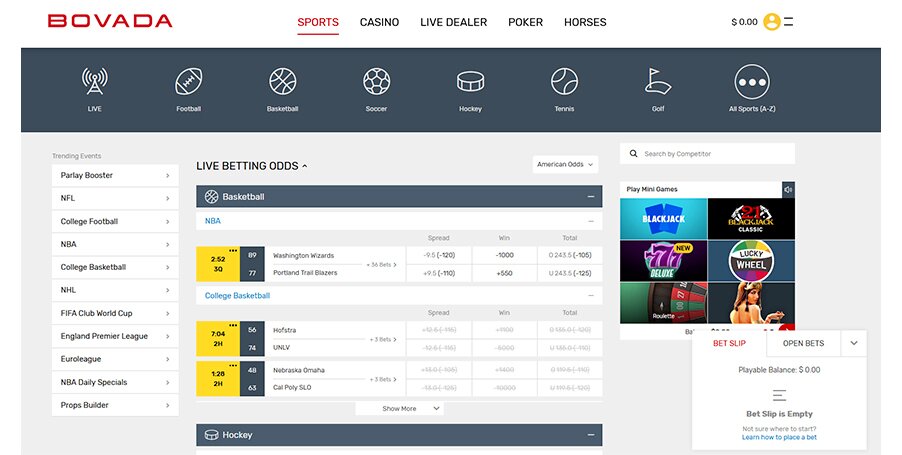902x455 pixels.
Task: Click the Search by Competitor field
Action: tap(708, 154)
